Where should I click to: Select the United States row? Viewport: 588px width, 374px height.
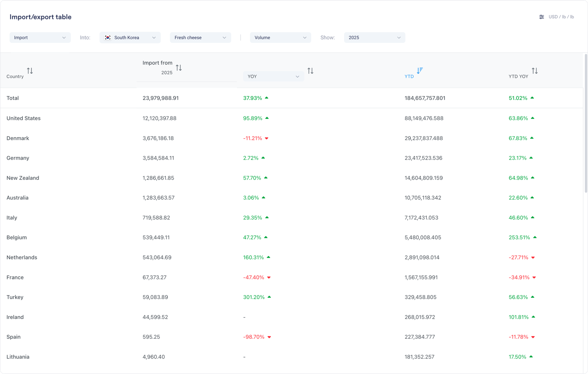pyautogui.click(x=24, y=118)
